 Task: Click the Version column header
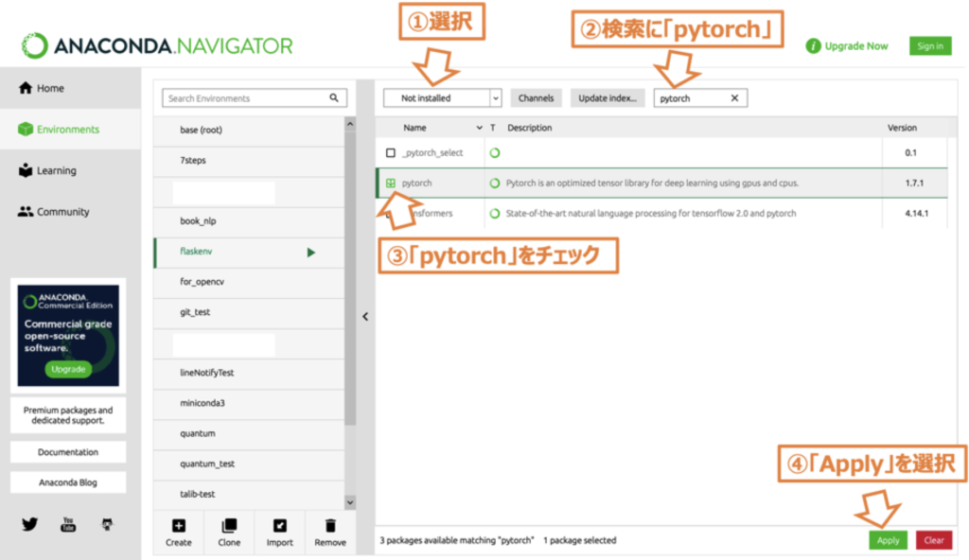point(902,128)
